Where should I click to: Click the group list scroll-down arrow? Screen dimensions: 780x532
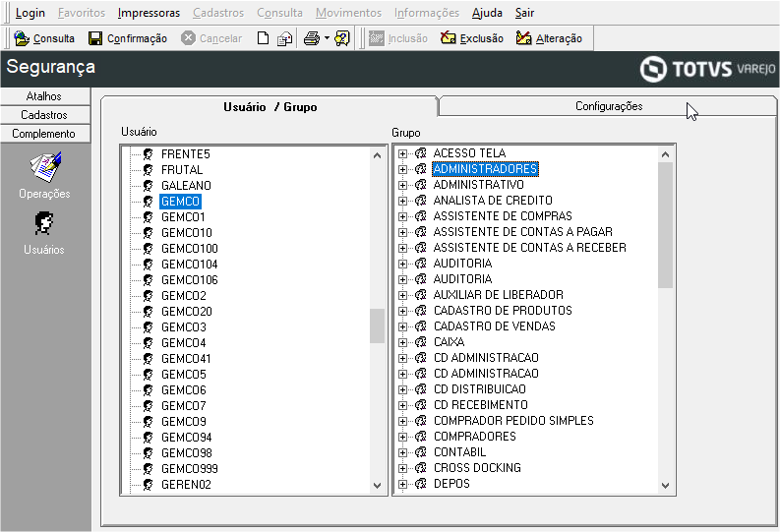665,485
